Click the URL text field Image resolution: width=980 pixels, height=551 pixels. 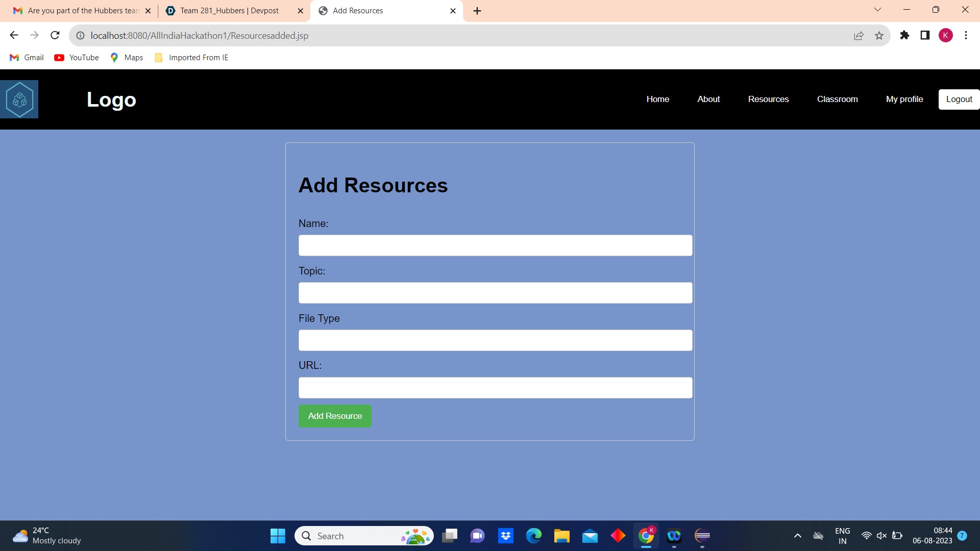(x=495, y=388)
